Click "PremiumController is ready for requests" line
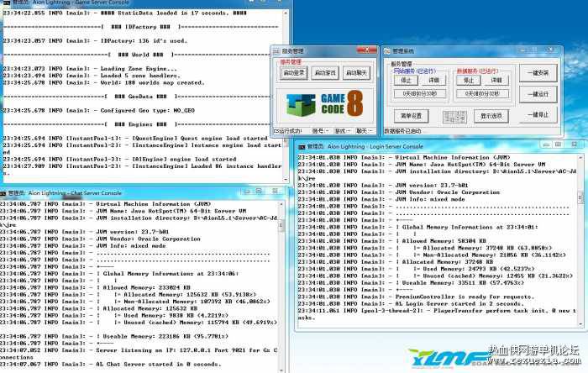 (x=416, y=297)
